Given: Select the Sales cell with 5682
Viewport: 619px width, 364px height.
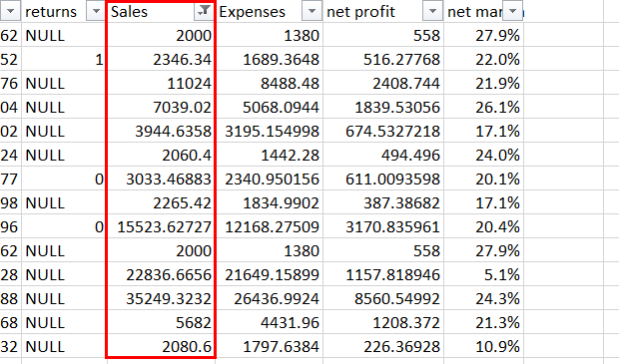Looking at the screenshot, I should pyautogui.click(x=161, y=322).
